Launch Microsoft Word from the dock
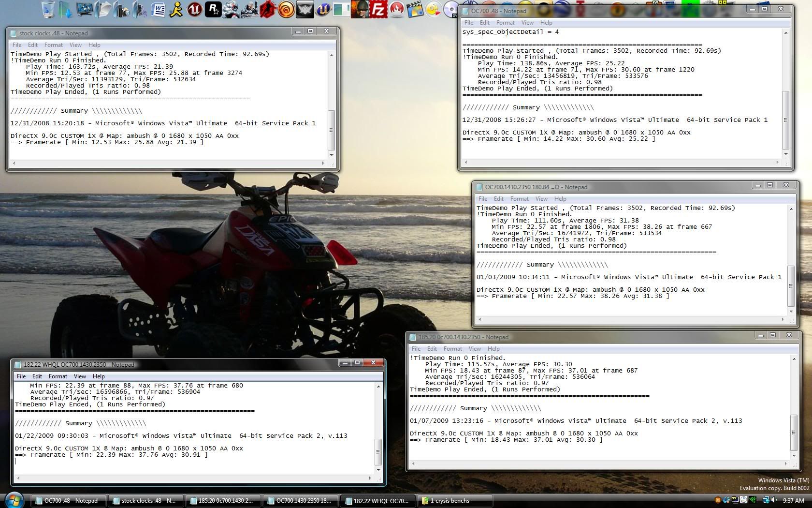This screenshot has width=812, height=508. point(158,10)
